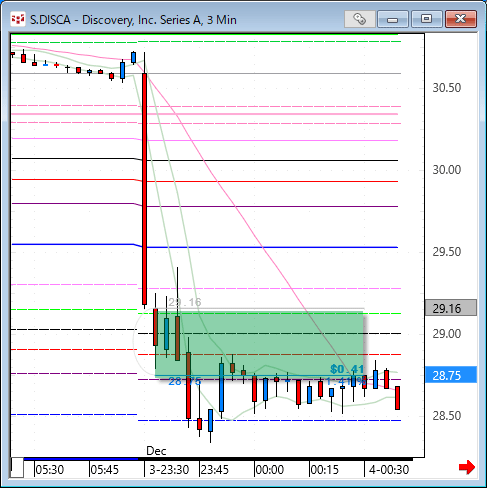Click the chart link chain icon
Image resolution: width=487 pixels, height=488 pixels.
point(359,19)
